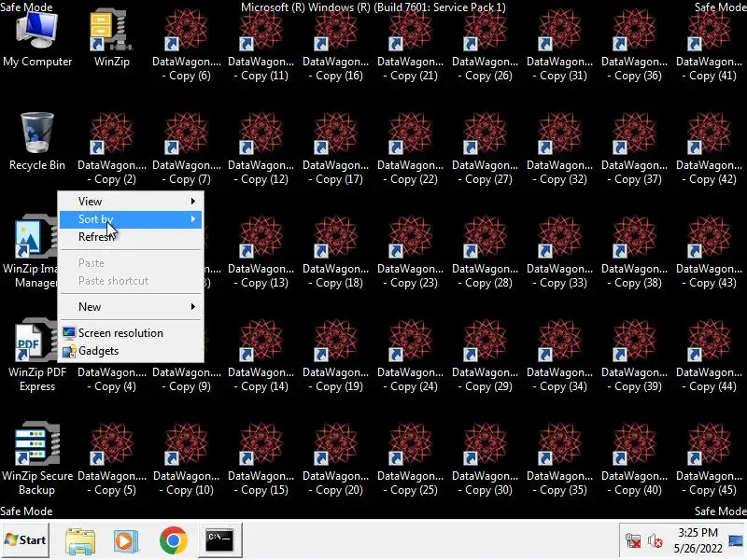Select DataWagon Copy (16) shortcut
This screenshot has height=560, width=747.
(x=336, y=47)
